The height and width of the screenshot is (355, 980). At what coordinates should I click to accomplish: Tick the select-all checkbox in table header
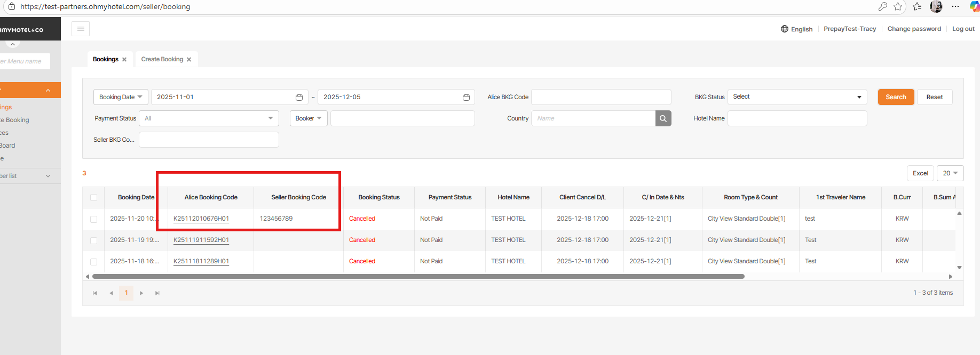point(94,197)
